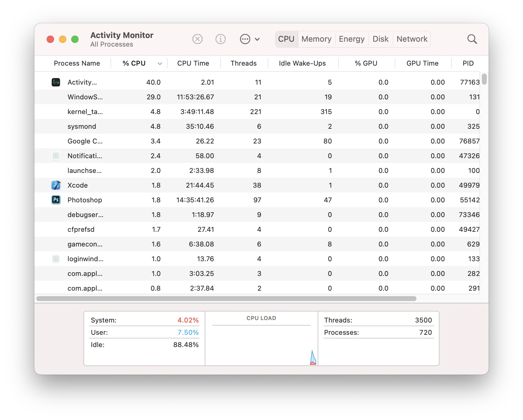This screenshot has height=420, width=523.
Task: Show the Network tab
Action: point(412,39)
